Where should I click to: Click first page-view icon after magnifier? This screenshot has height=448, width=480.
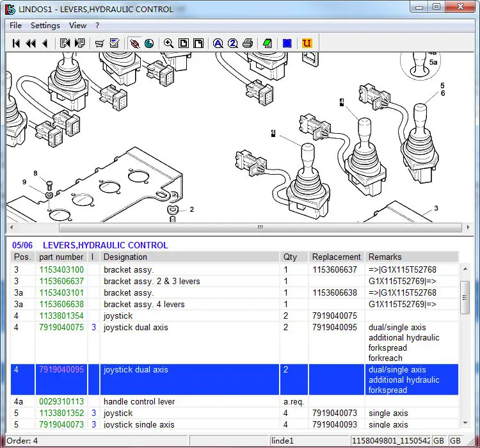click(184, 44)
